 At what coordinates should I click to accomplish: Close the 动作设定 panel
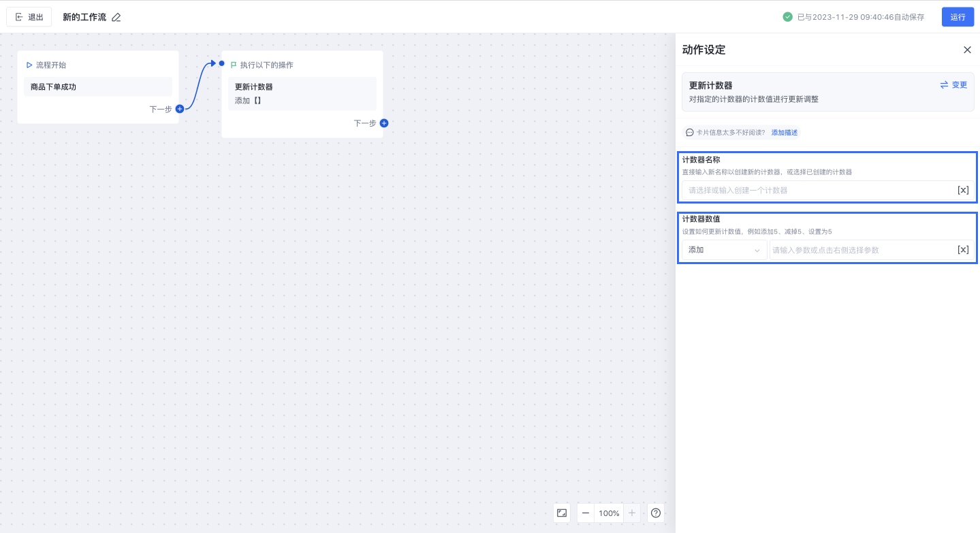(967, 50)
